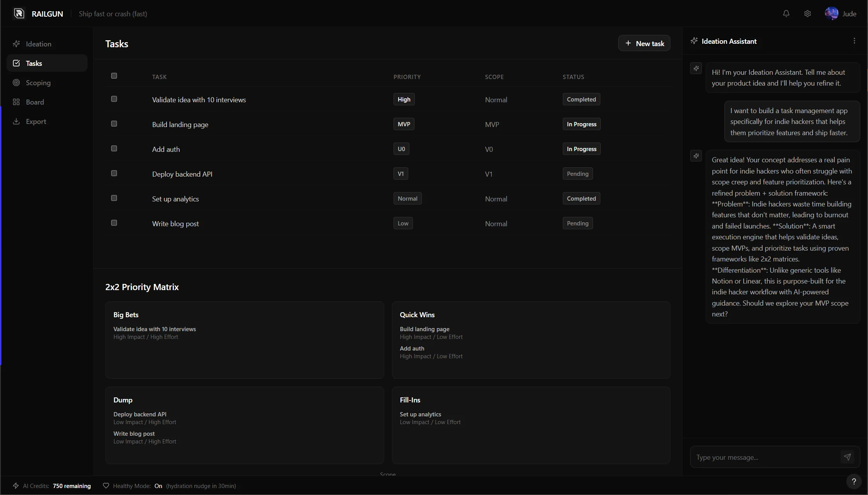Open settings via gear icon
The image size is (868, 495).
807,14
